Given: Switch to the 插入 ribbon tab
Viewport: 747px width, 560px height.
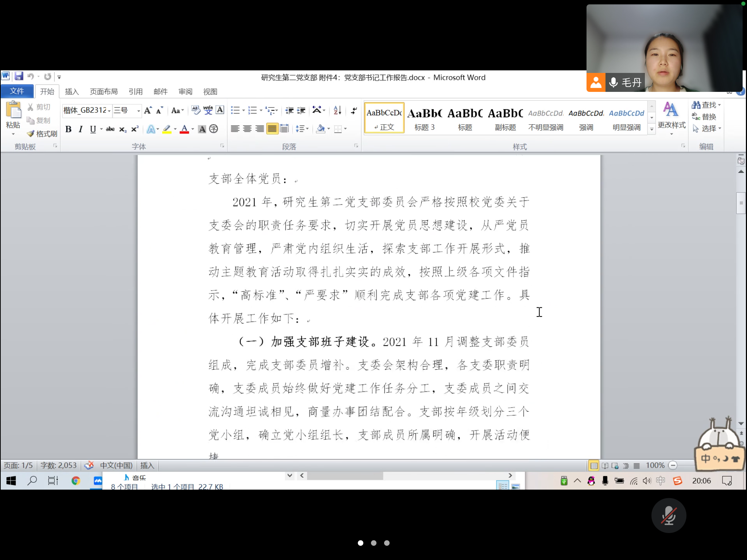Looking at the screenshot, I should pos(72,92).
